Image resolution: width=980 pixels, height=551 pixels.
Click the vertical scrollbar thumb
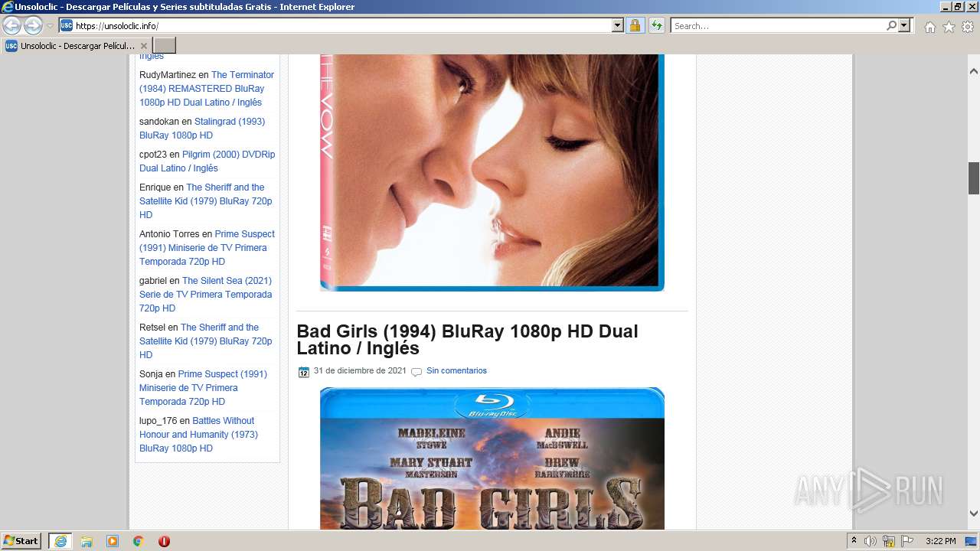coord(974,178)
